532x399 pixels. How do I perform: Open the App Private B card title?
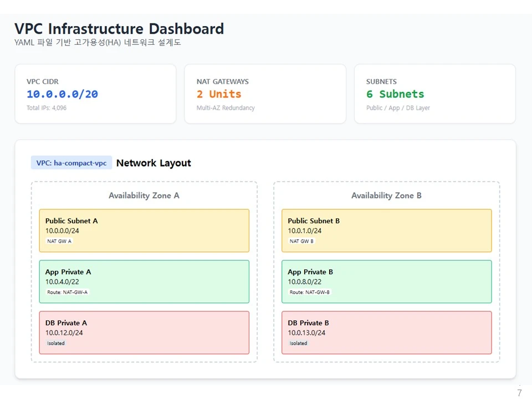[x=310, y=272]
